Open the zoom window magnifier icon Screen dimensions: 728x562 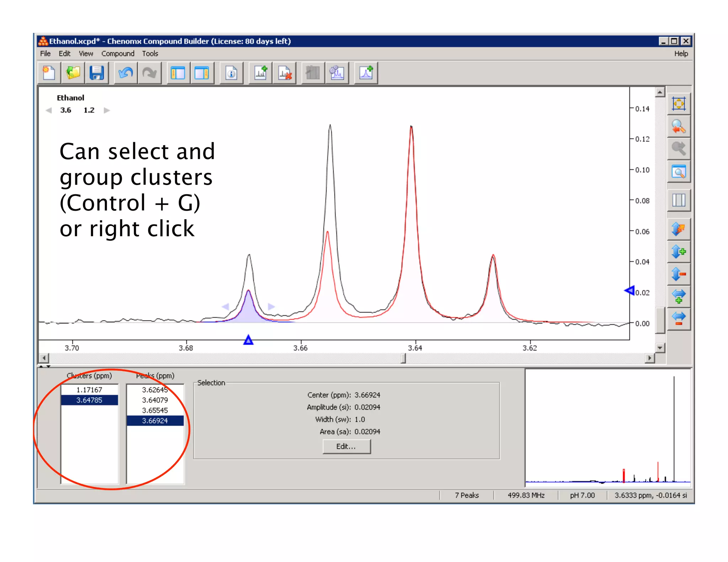(x=679, y=172)
